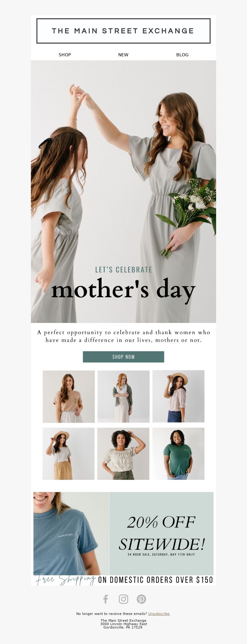Click the Let's Celebrate heading text
This screenshot has width=247, height=644.
click(124, 270)
